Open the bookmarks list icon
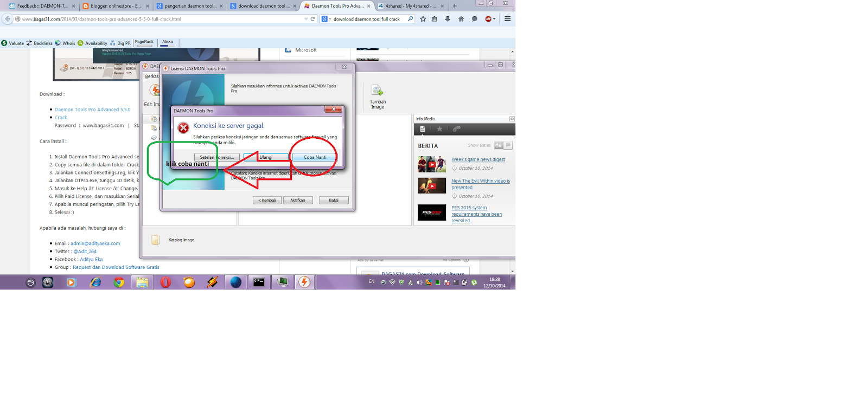This screenshot has width=868, height=393. coord(435,19)
